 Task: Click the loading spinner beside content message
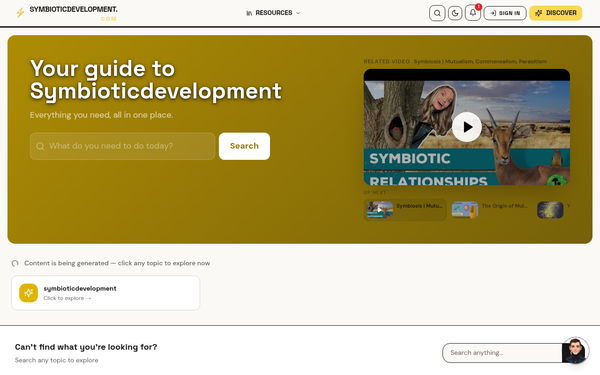tap(15, 263)
